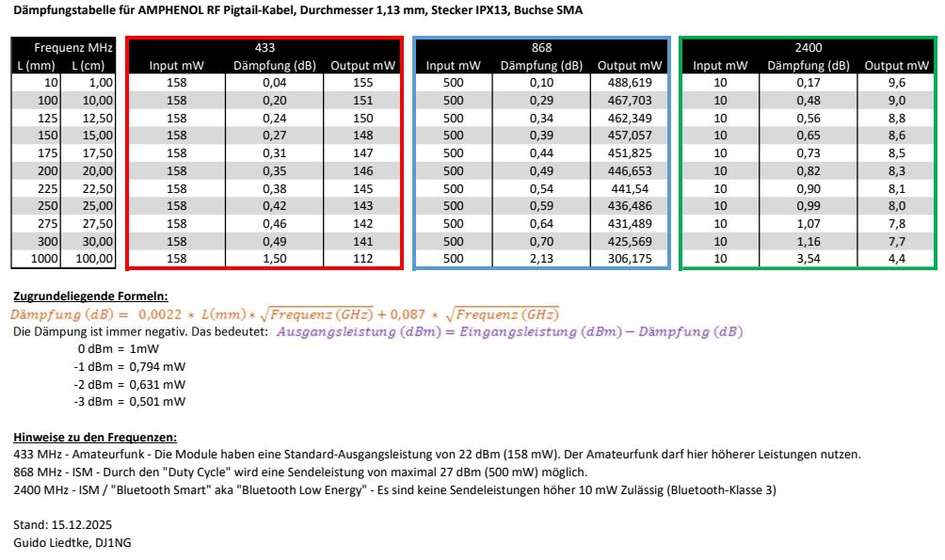Select the sentence 'Die Dämpung ist immer negativ'
The height and width of the screenshot is (560, 945).
pos(140,331)
